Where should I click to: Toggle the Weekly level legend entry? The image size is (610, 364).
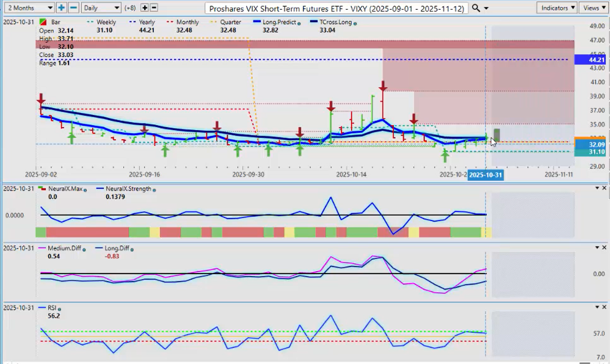(106, 23)
